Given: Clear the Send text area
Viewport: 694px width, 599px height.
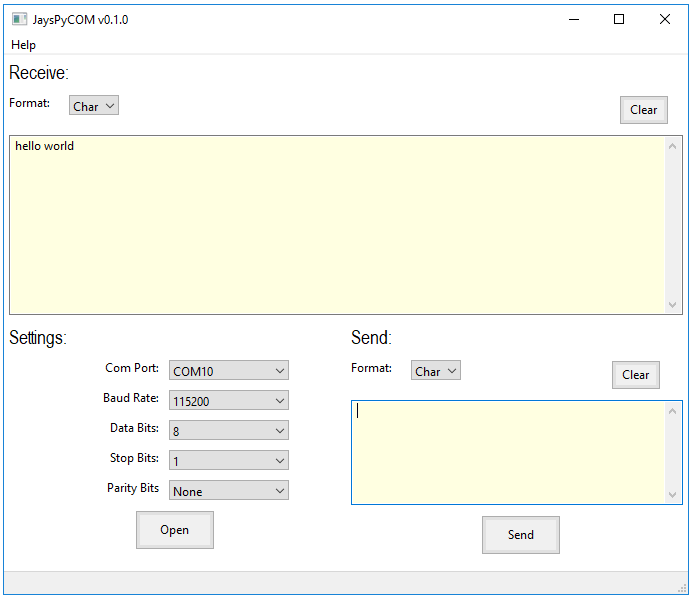Looking at the screenshot, I should pos(636,375).
